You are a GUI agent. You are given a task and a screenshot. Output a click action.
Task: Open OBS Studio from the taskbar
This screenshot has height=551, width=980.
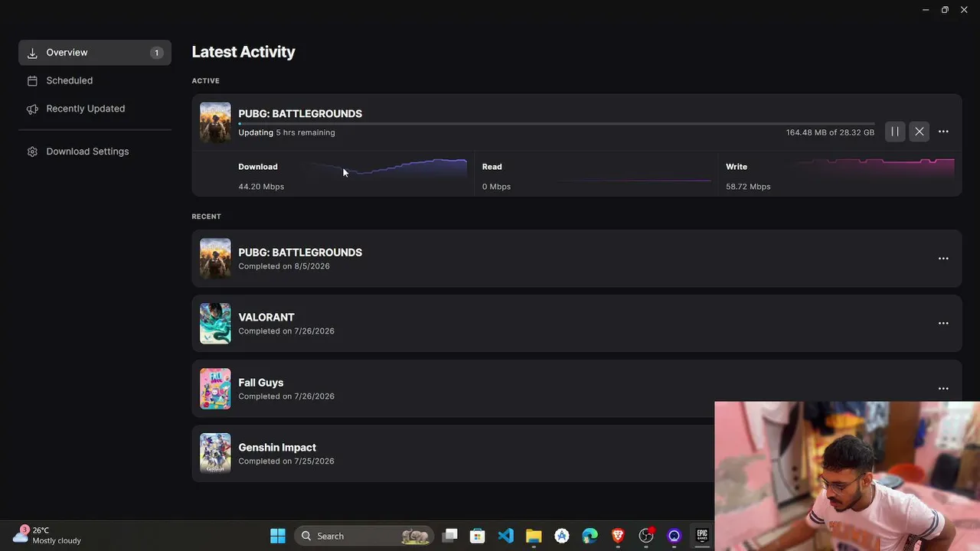[x=646, y=536]
